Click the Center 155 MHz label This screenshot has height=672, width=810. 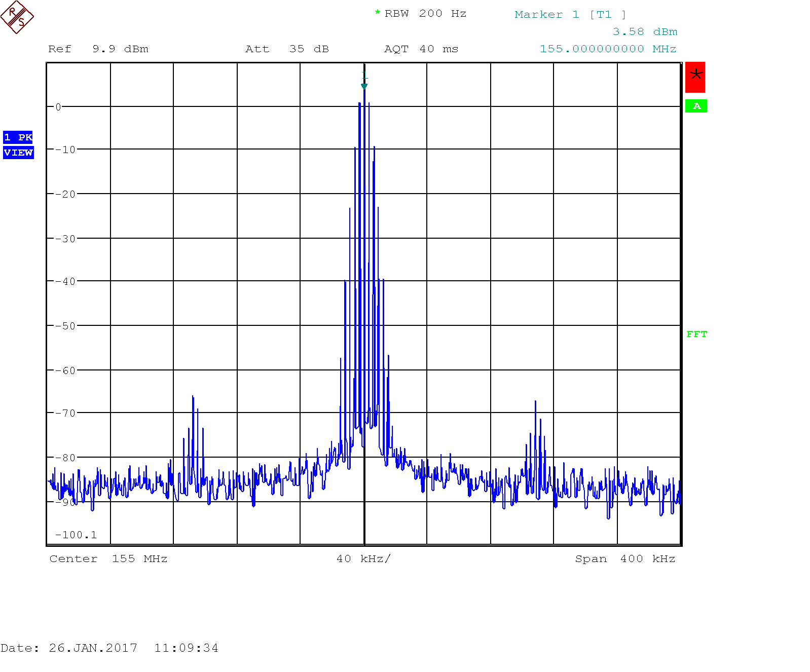tap(108, 559)
